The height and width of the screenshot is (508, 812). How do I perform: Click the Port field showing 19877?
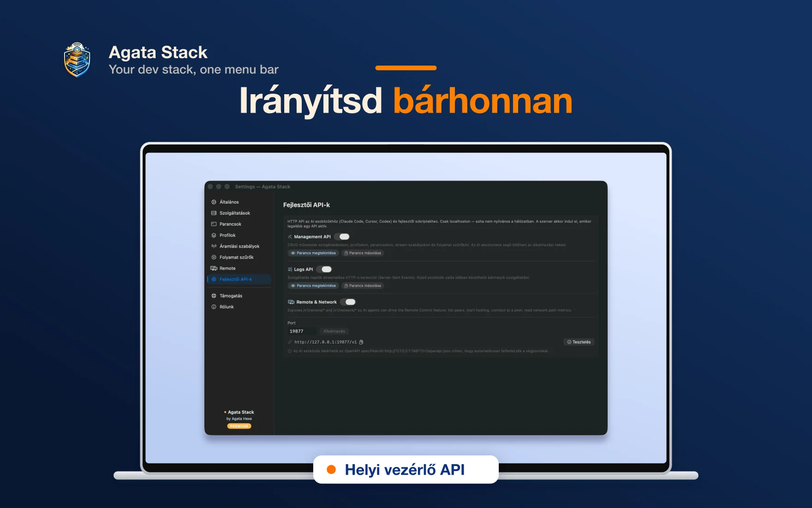[x=302, y=331]
